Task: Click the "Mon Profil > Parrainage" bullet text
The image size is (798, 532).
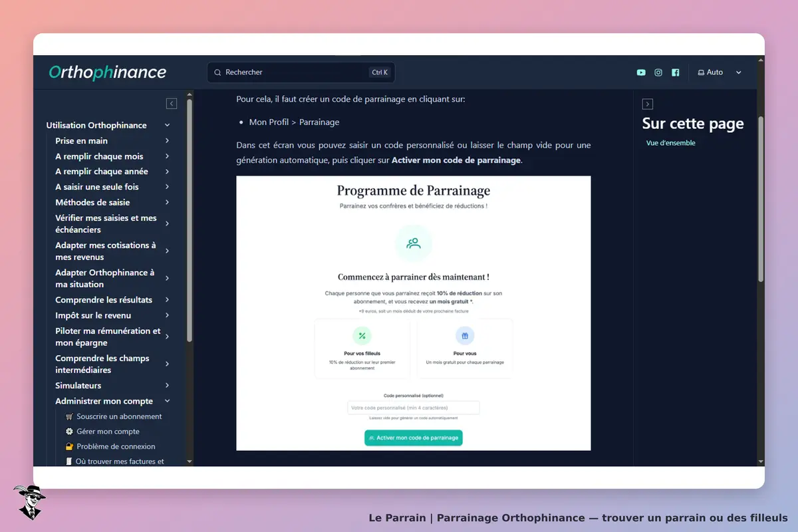Action: point(295,122)
